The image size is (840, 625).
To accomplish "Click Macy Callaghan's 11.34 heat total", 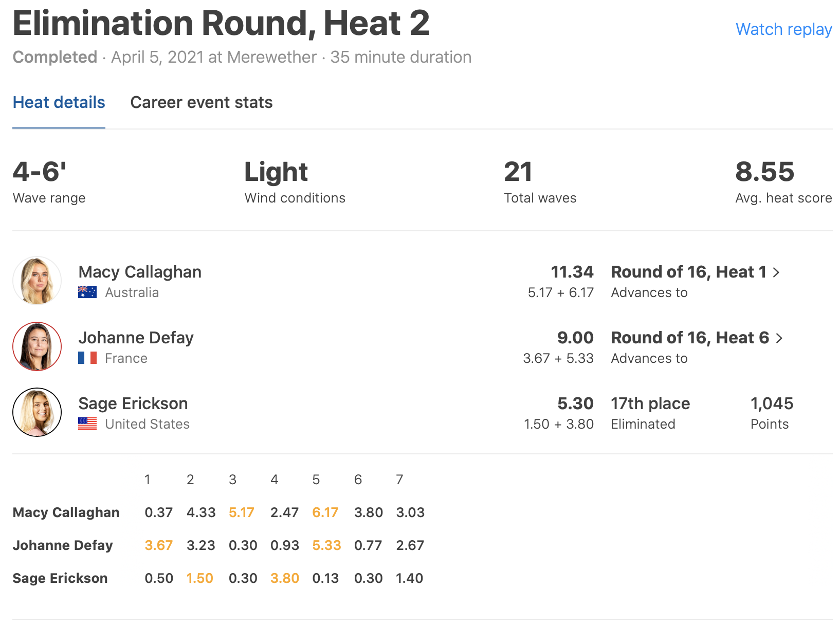I will click(572, 272).
